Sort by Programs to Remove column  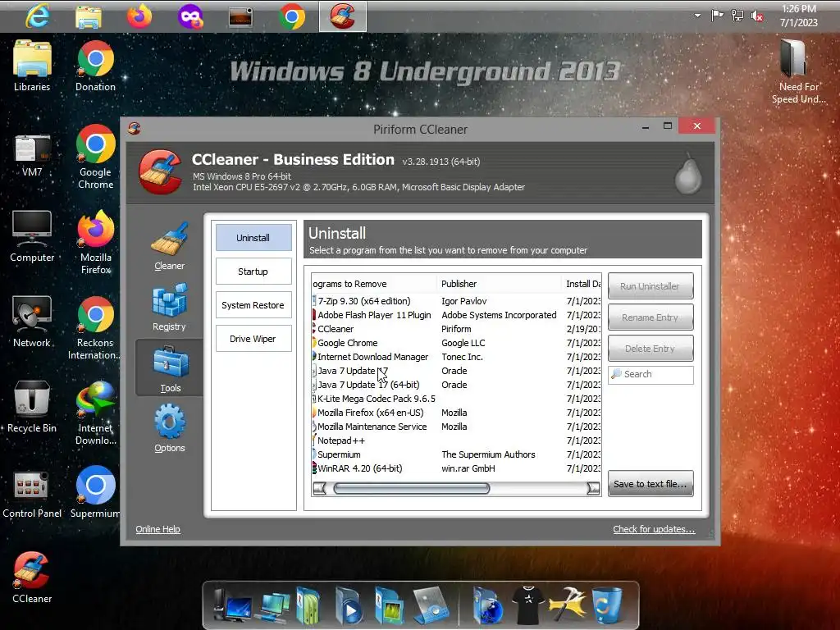(x=374, y=284)
